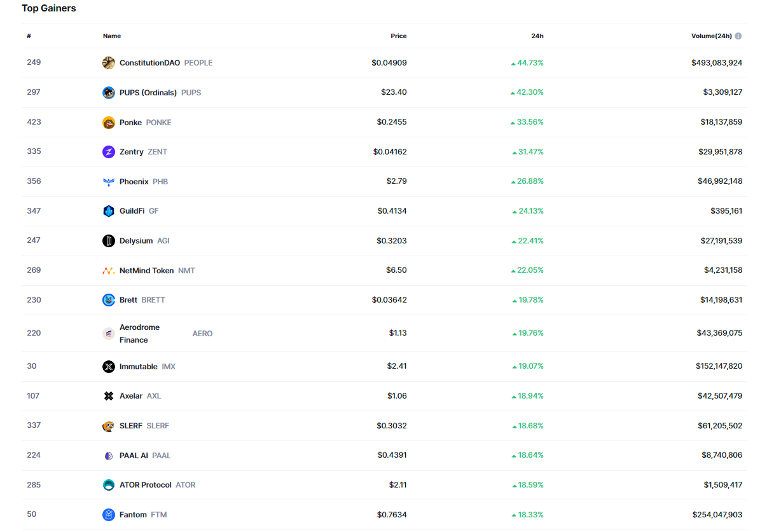Viewport: 774px width, 532px height.
Task: Click the ConstitutionDAO coin logo icon
Action: point(109,63)
